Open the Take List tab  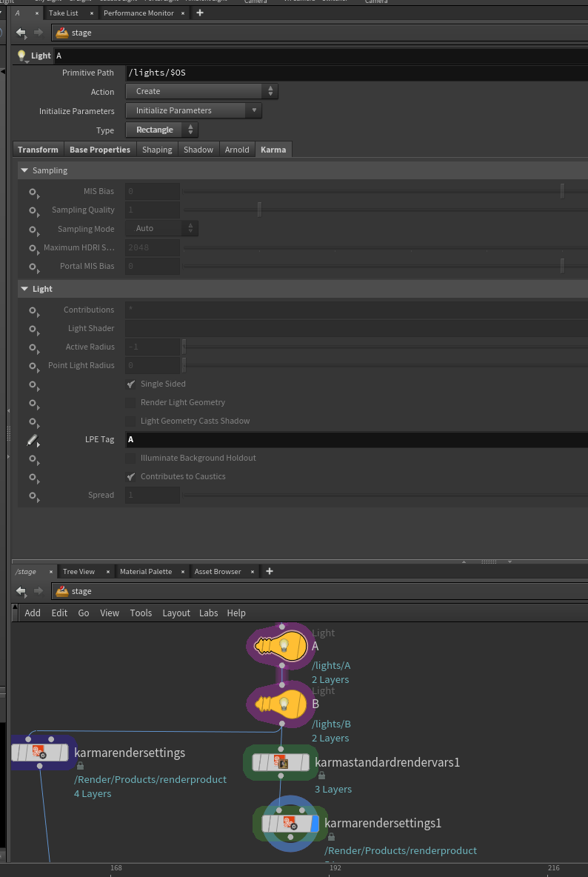click(x=64, y=13)
